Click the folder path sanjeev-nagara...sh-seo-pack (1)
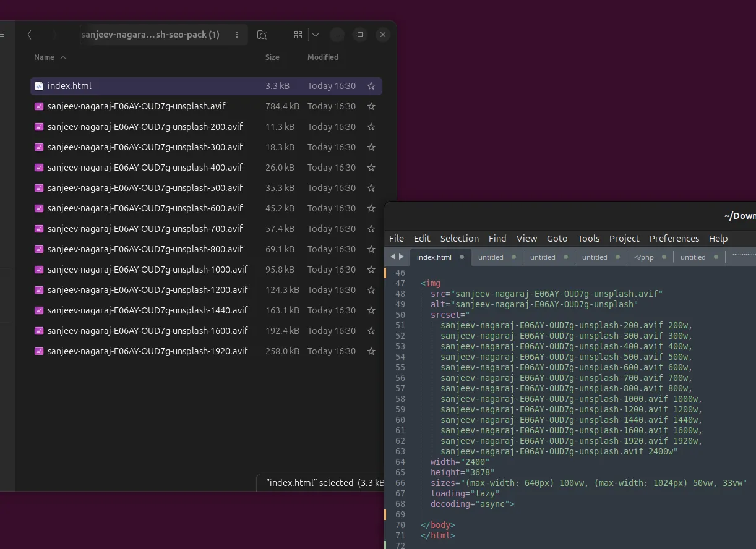The image size is (756, 549). coord(150,35)
